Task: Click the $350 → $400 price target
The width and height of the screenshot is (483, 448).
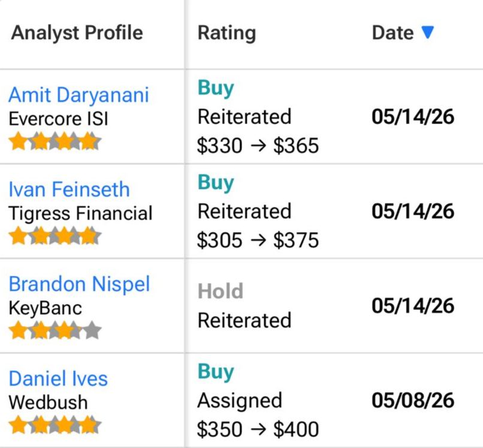Action: tap(258, 429)
